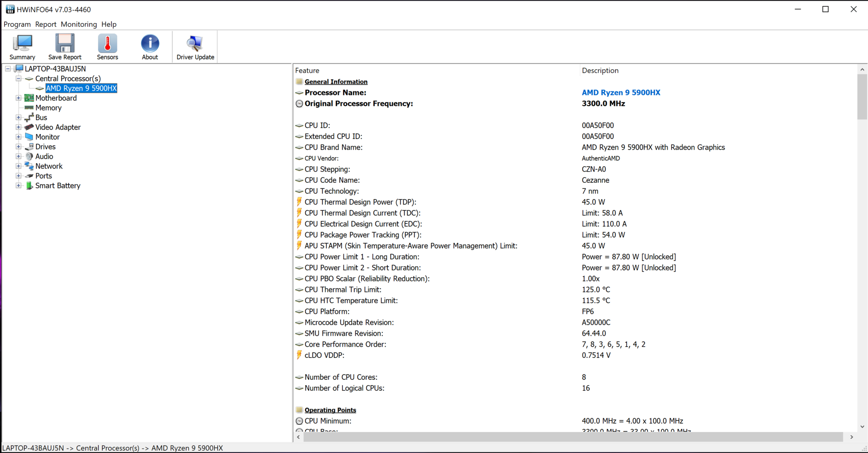Click the Audio speaker icon
The width and height of the screenshot is (868, 453).
click(29, 157)
